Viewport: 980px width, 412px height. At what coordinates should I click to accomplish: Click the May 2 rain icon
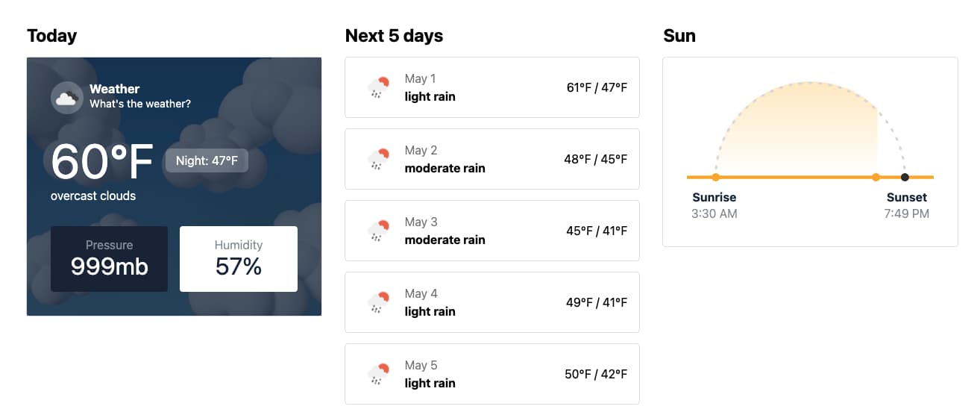[379, 159]
